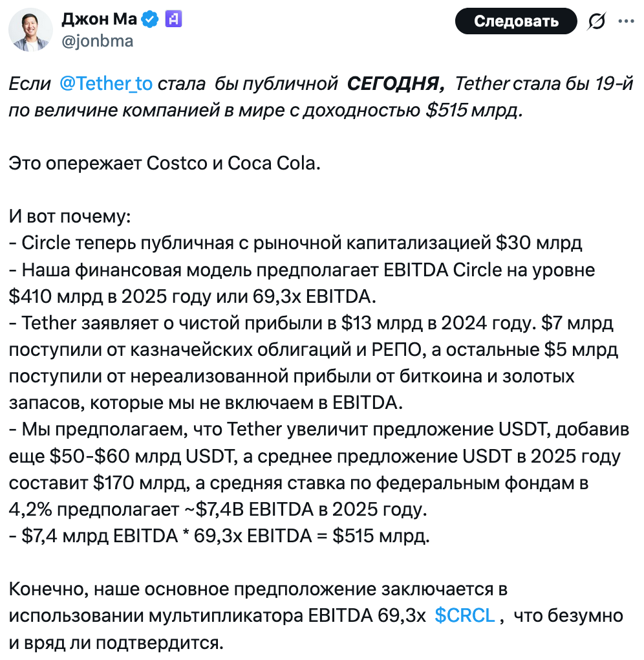Image resolution: width=644 pixels, height=660 pixels.
Task: Open the Grok slashed-circle icon
Action: click(x=596, y=21)
